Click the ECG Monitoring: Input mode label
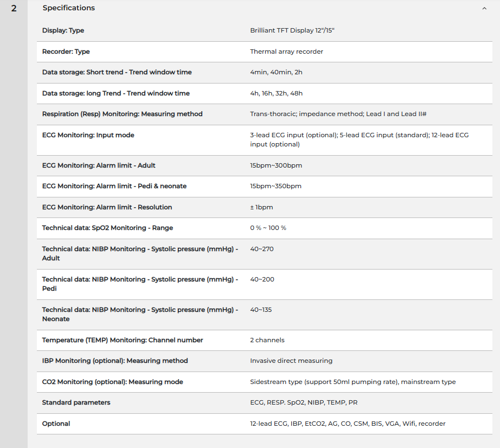 (x=88, y=135)
